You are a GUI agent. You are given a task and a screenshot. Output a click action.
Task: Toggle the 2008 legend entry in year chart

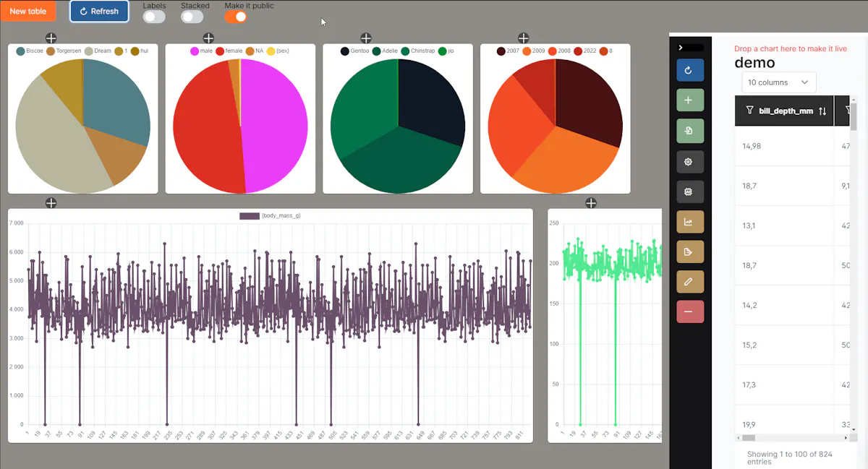(559, 51)
